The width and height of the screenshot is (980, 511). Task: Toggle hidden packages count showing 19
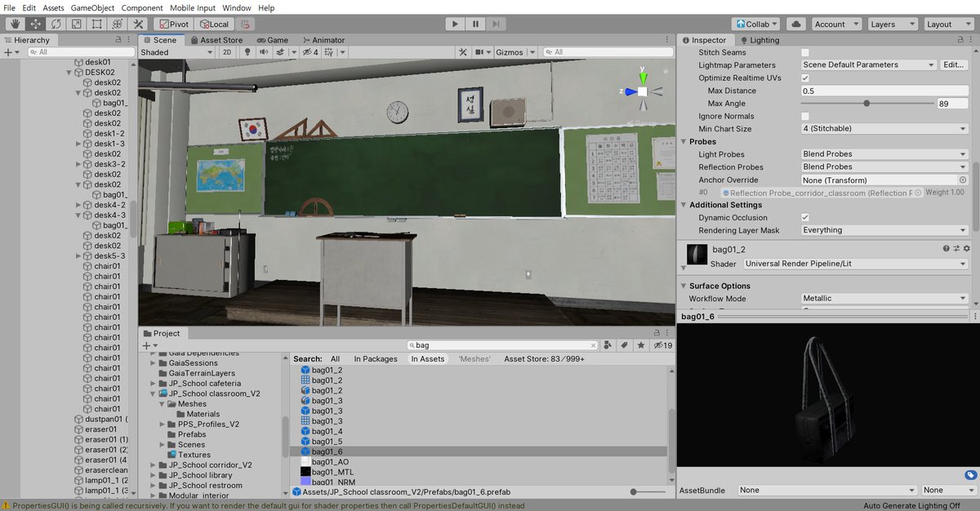661,345
